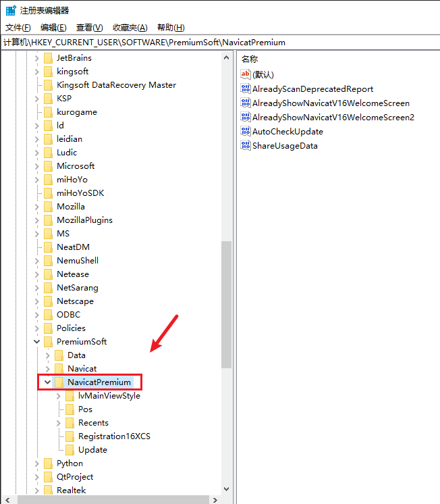The image size is (440, 504).
Task: Select the kurogame folder icon
Action: point(48,112)
